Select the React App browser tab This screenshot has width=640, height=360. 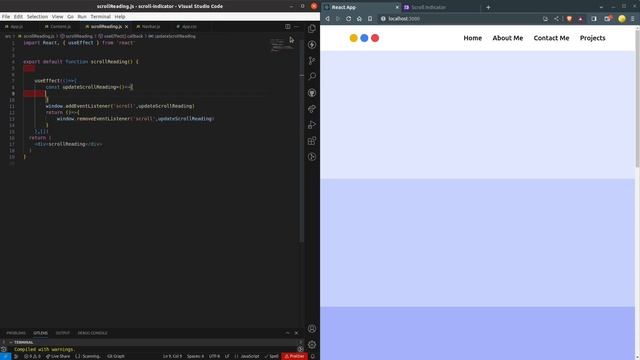click(x=361, y=7)
